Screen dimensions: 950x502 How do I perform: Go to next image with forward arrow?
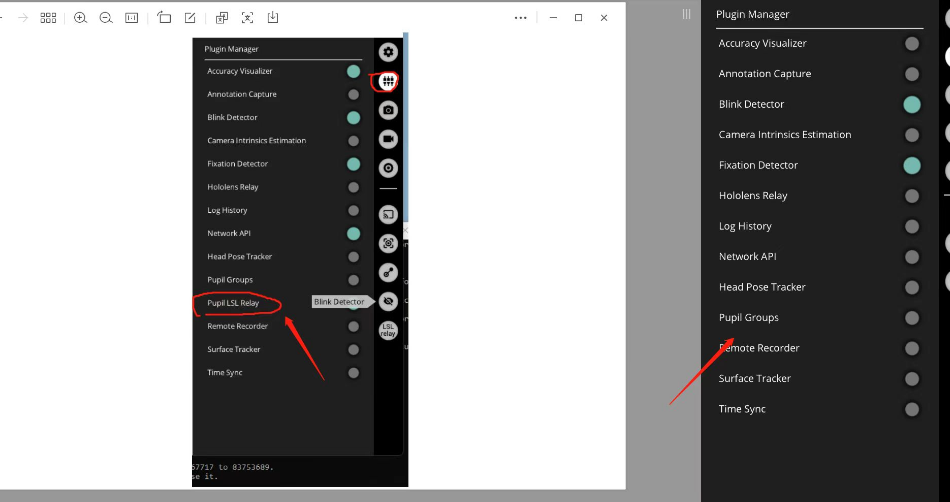click(x=23, y=18)
